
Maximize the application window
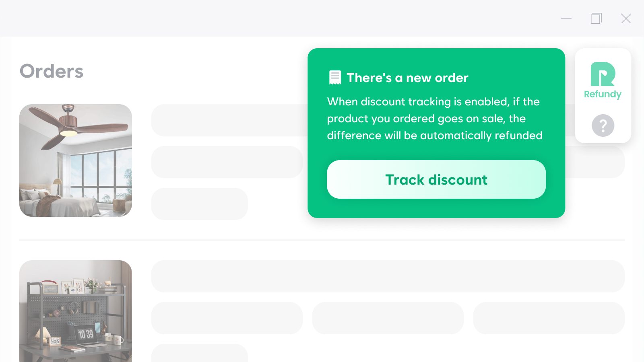click(x=596, y=19)
